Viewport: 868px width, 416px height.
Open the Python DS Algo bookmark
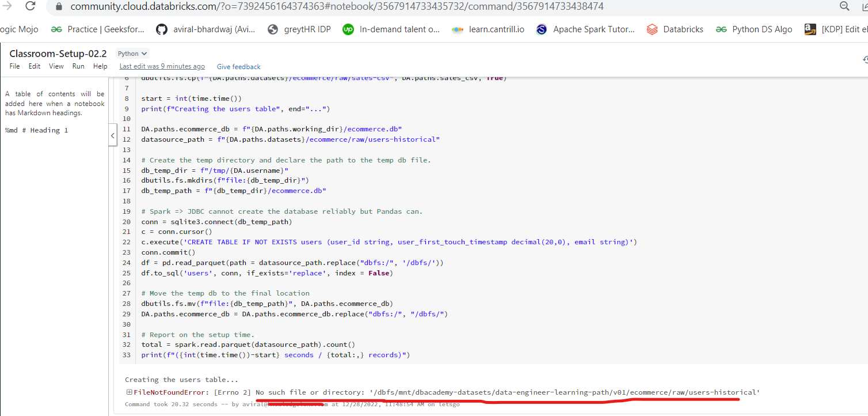point(753,29)
